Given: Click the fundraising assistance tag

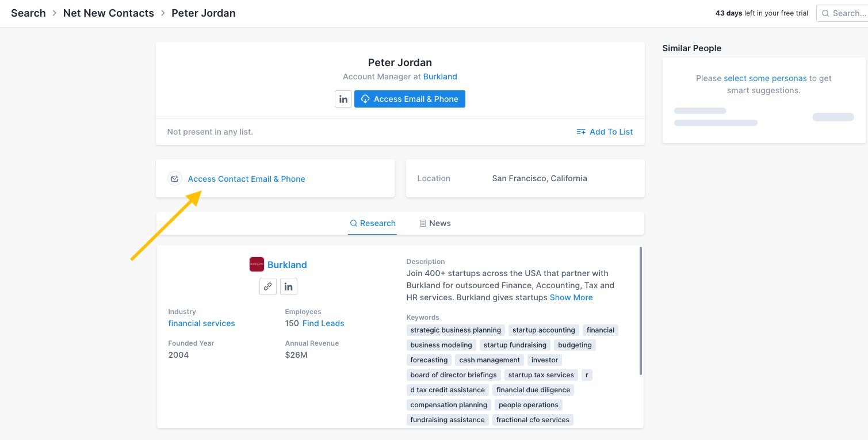Looking at the screenshot, I should click(448, 420).
